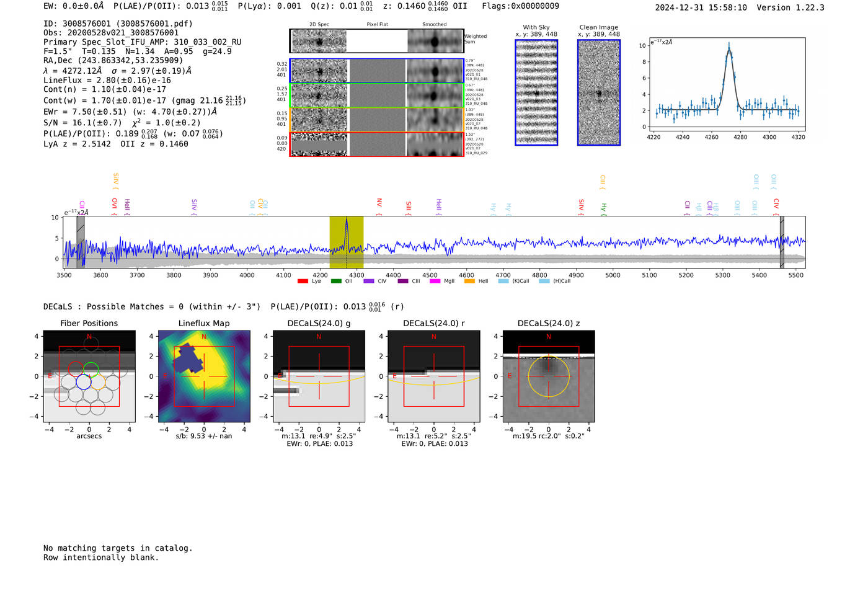Click the yellow aperture circle in DECaLS z
The width and height of the screenshot is (868, 591).
pyautogui.click(x=549, y=376)
